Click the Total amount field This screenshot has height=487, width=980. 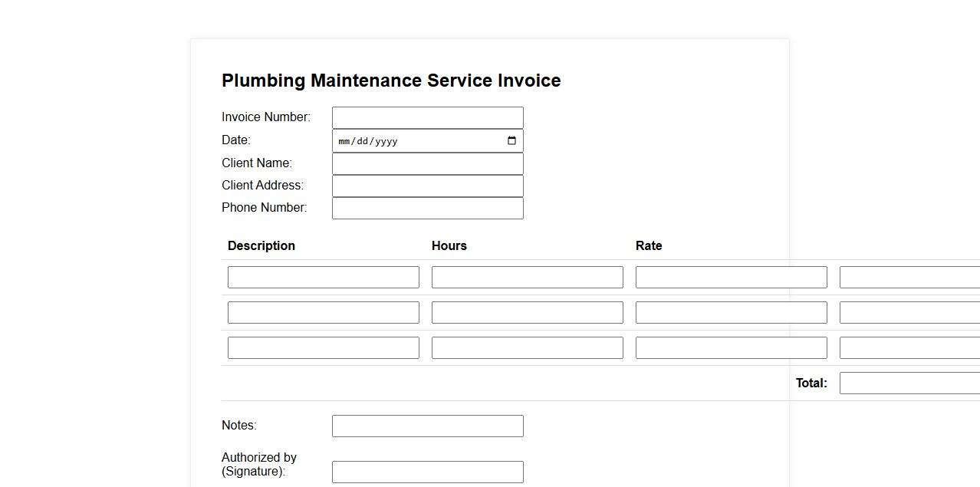(x=909, y=383)
